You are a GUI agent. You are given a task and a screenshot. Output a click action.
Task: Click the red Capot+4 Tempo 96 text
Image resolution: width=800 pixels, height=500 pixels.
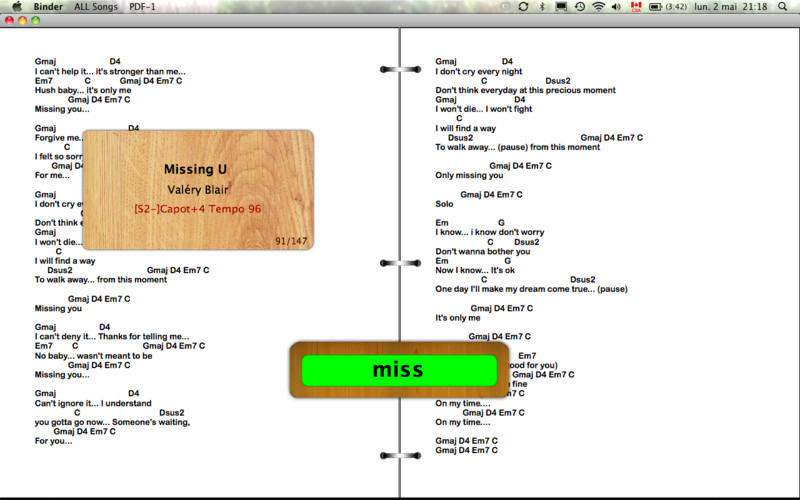tap(197, 209)
